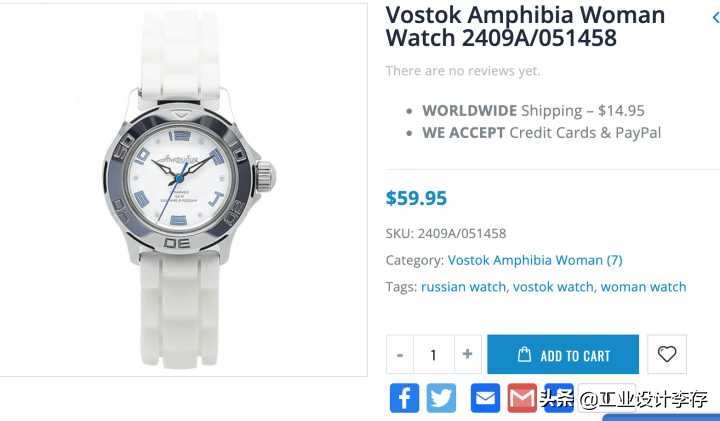This screenshot has width=720, height=421.
Task: Share the watch on Facebook
Action: 404,398
